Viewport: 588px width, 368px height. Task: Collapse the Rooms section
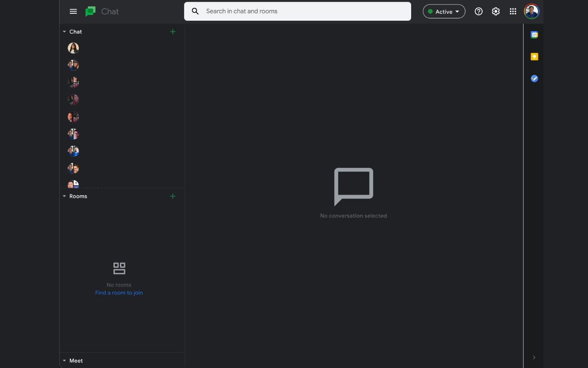click(64, 196)
